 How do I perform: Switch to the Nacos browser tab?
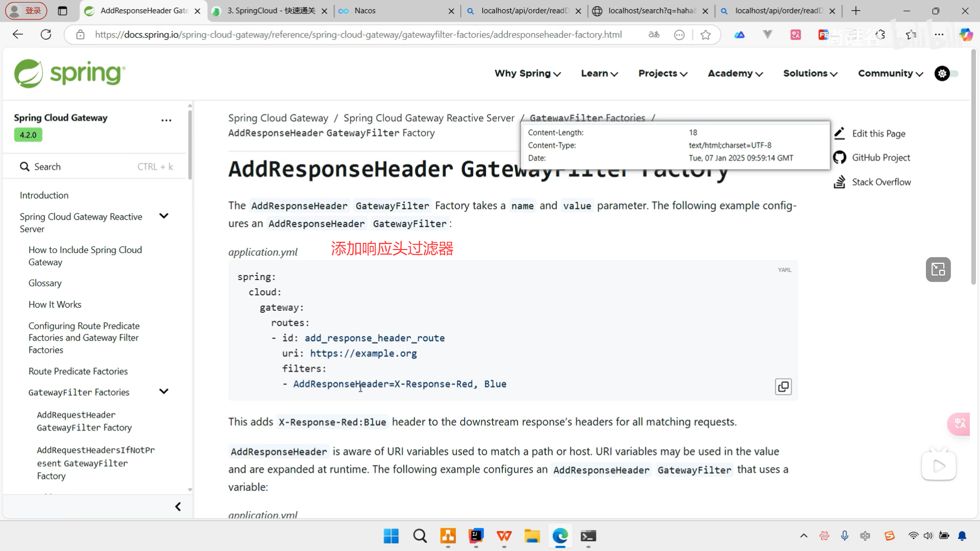[365, 11]
